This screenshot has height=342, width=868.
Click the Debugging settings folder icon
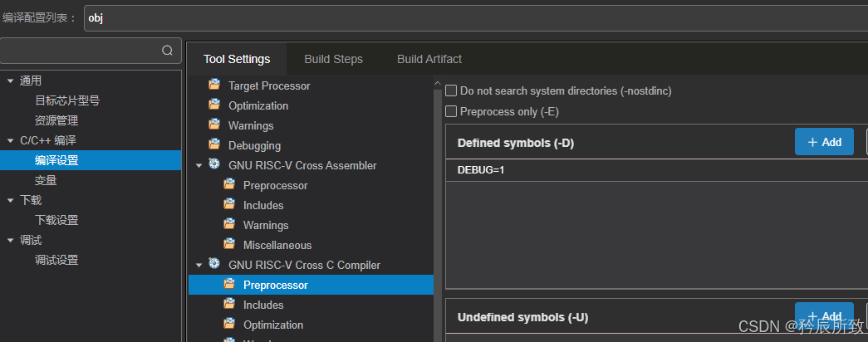point(214,145)
